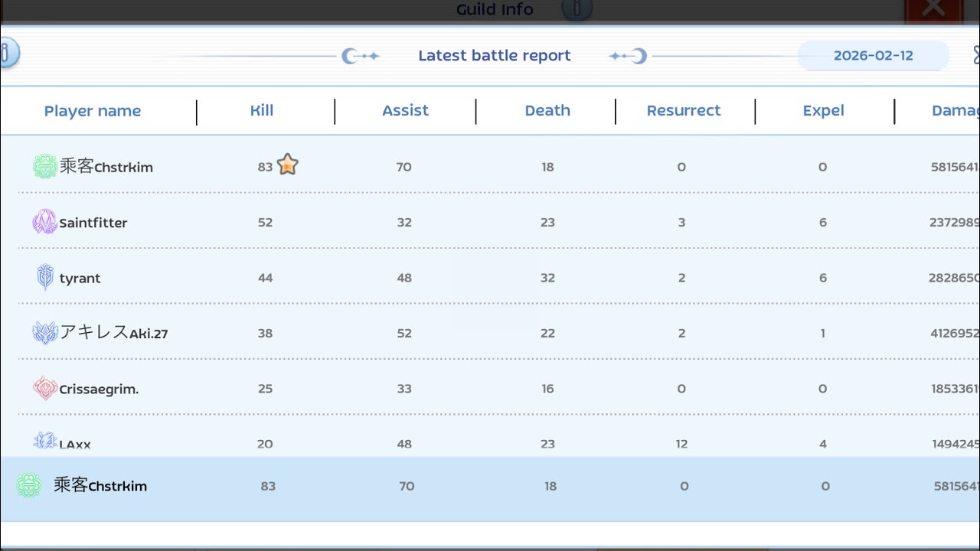Click Crissaegrim.'s red class emblem
Screen dimensions: 980x551
click(45, 388)
